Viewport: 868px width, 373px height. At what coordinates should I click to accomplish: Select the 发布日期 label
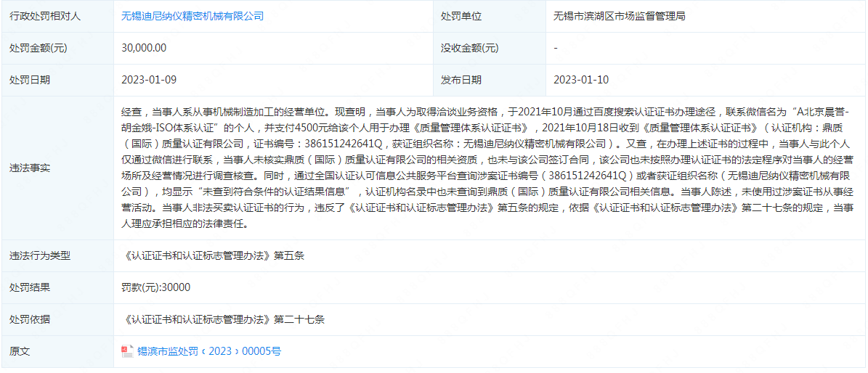461,80
